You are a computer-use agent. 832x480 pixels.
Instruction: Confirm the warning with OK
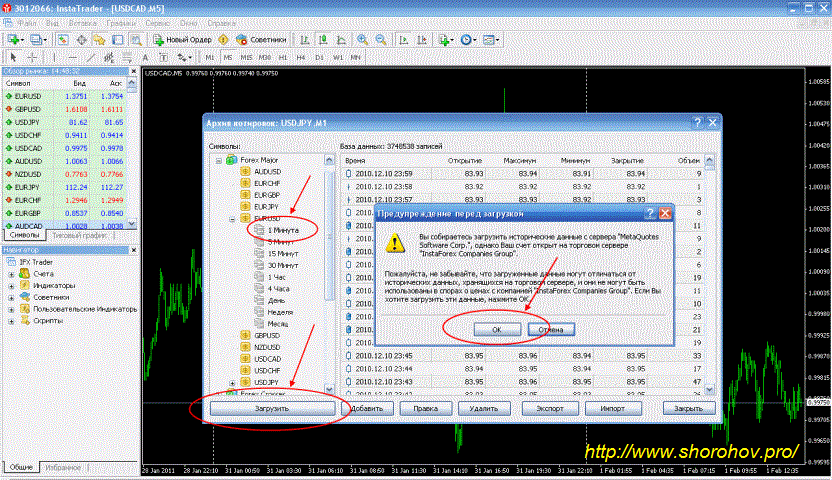coord(497,330)
